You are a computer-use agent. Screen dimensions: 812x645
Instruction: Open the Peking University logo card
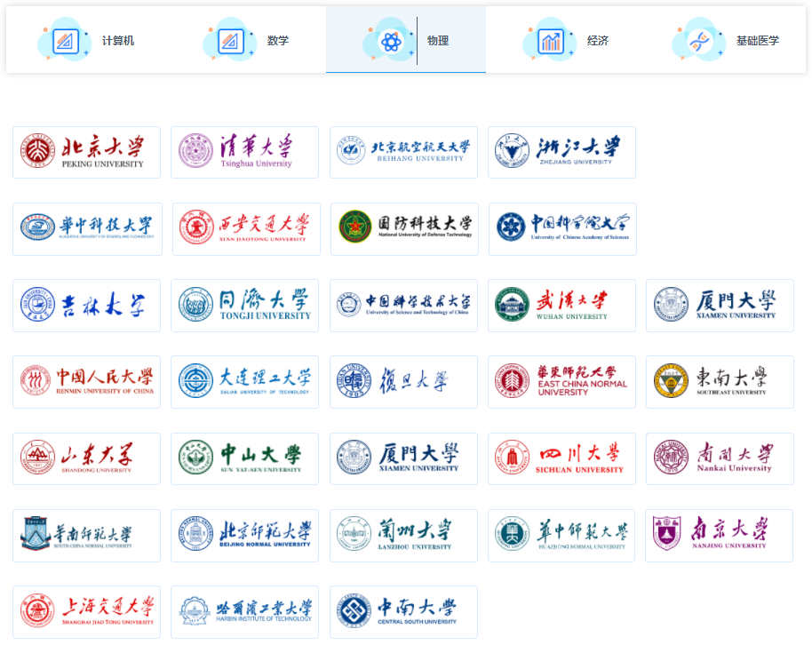pos(86,152)
